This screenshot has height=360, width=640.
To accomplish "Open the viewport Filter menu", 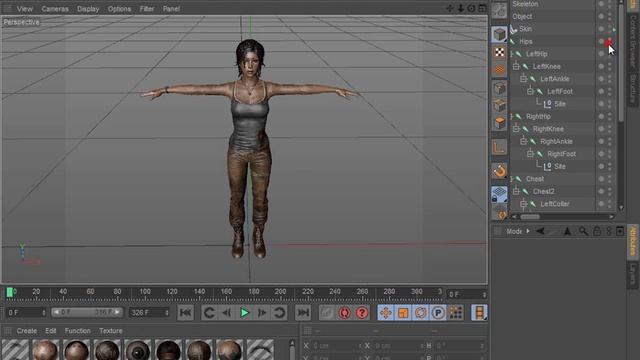I will [x=147, y=9].
